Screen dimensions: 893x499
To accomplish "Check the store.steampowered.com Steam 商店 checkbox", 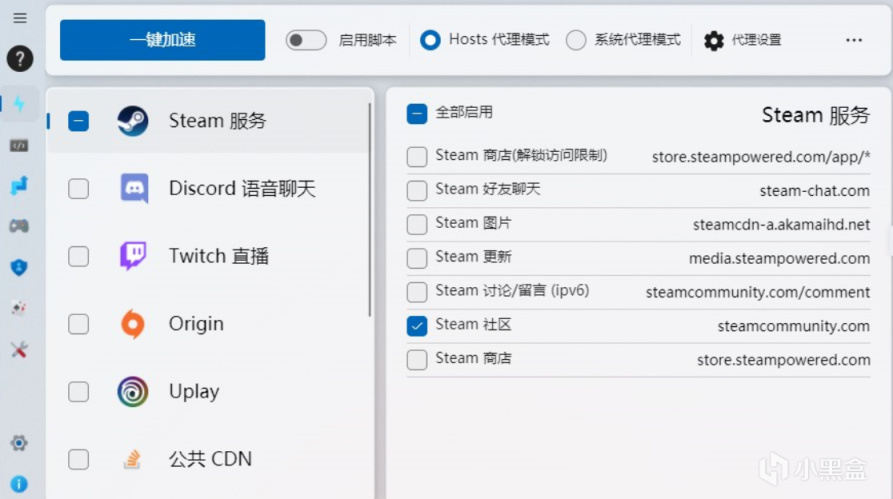I will pyautogui.click(x=417, y=360).
